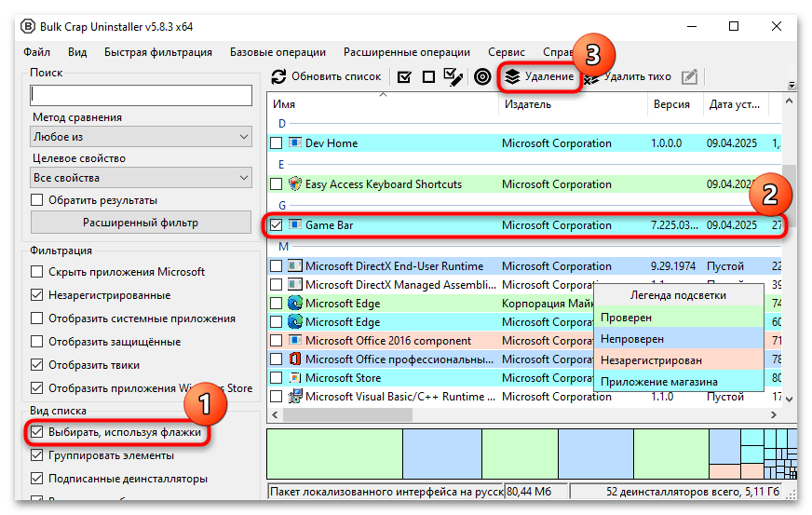812x515 pixels.
Task: Enable Обратить результаты checkbox
Action: pyautogui.click(x=36, y=200)
